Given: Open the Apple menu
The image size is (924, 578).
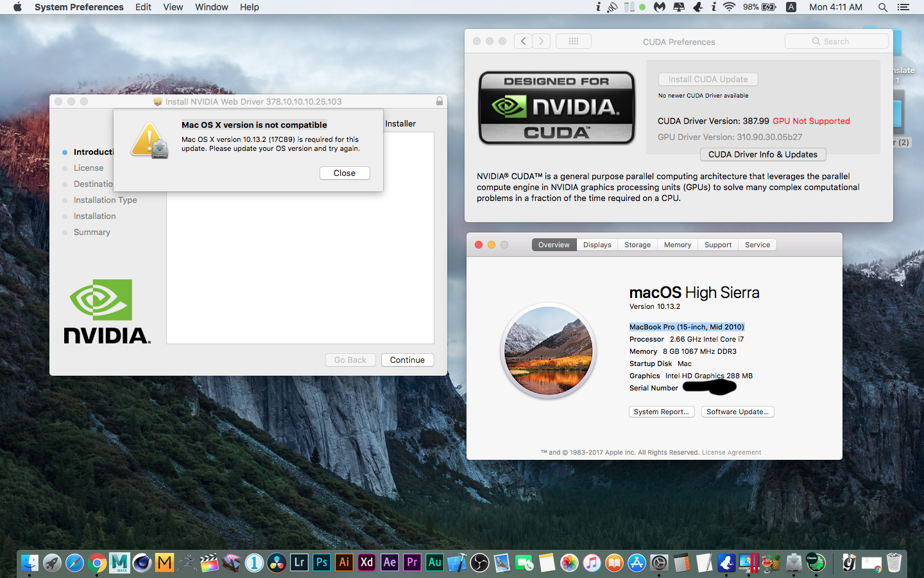Looking at the screenshot, I should (17, 7).
